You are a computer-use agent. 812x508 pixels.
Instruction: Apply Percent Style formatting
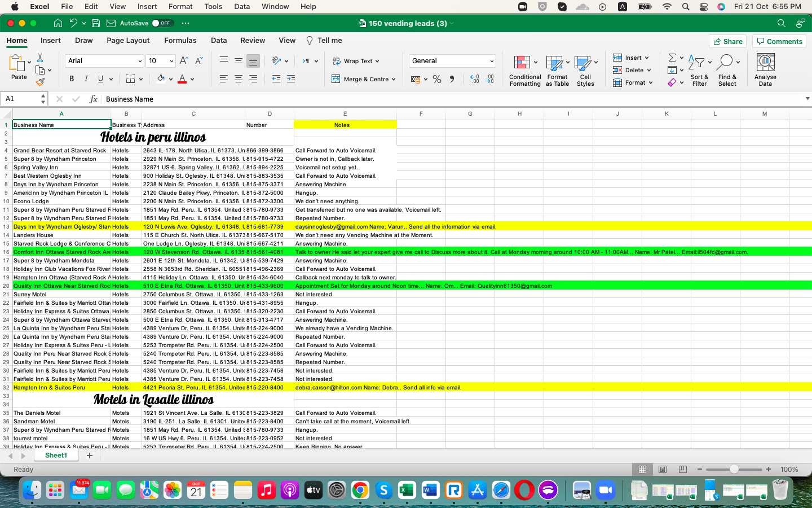pyautogui.click(x=437, y=80)
